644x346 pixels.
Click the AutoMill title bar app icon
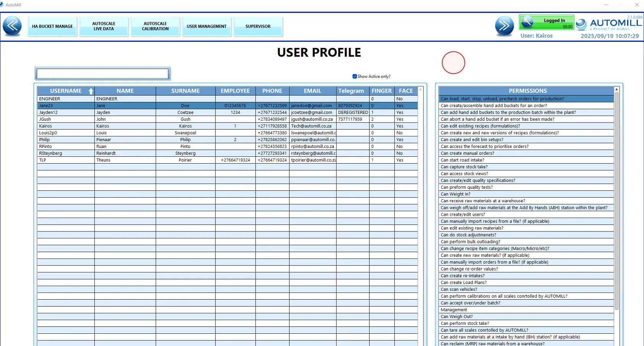click(2, 5)
